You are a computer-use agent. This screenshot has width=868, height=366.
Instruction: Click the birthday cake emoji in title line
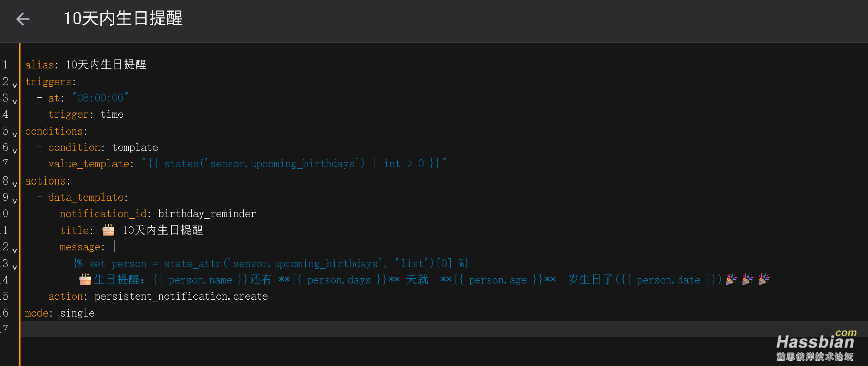point(108,230)
